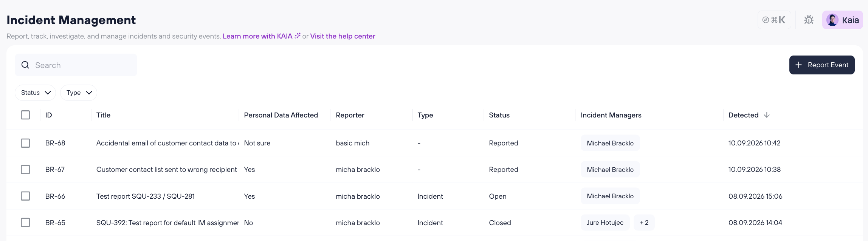Open the Type filter dropdown
Screen dimensions: 868x241
coord(79,93)
